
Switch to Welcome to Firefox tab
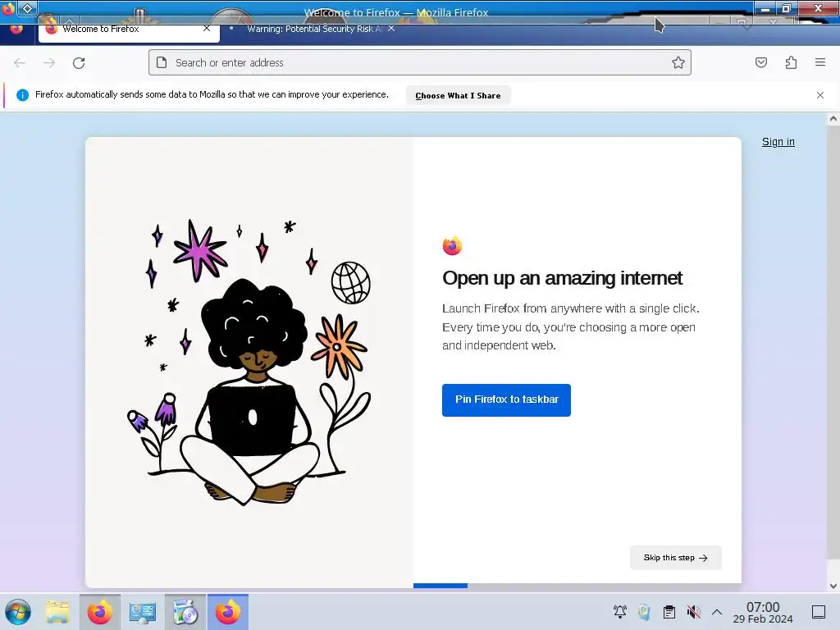point(129,30)
